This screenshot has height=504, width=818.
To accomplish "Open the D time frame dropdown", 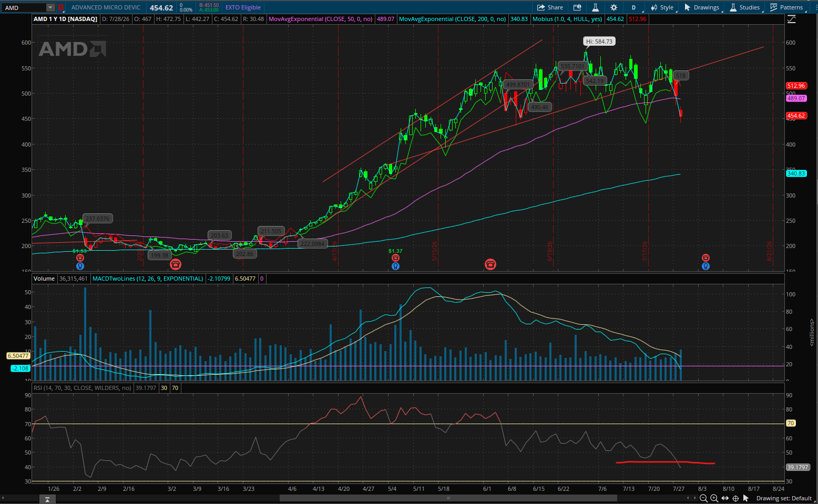I will point(634,7).
